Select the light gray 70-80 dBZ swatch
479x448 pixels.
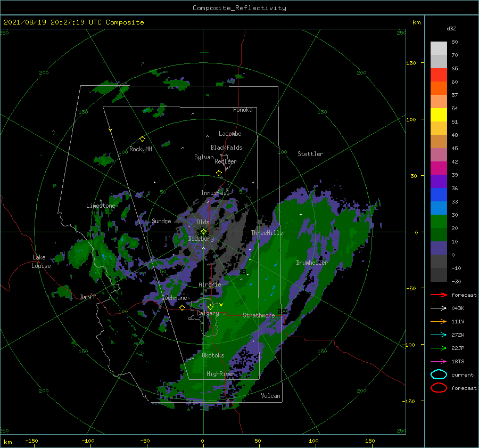pyautogui.click(x=439, y=48)
